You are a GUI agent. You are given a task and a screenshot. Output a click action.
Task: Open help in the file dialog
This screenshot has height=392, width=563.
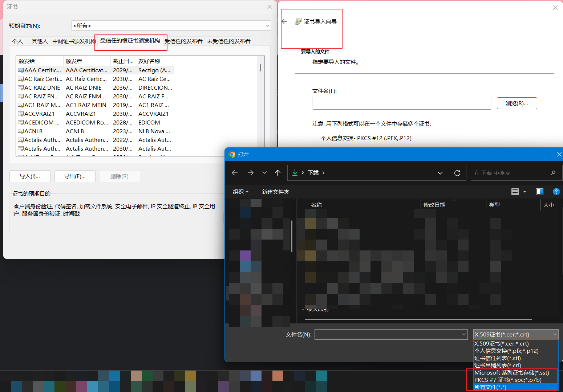click(x=556, y=192)
